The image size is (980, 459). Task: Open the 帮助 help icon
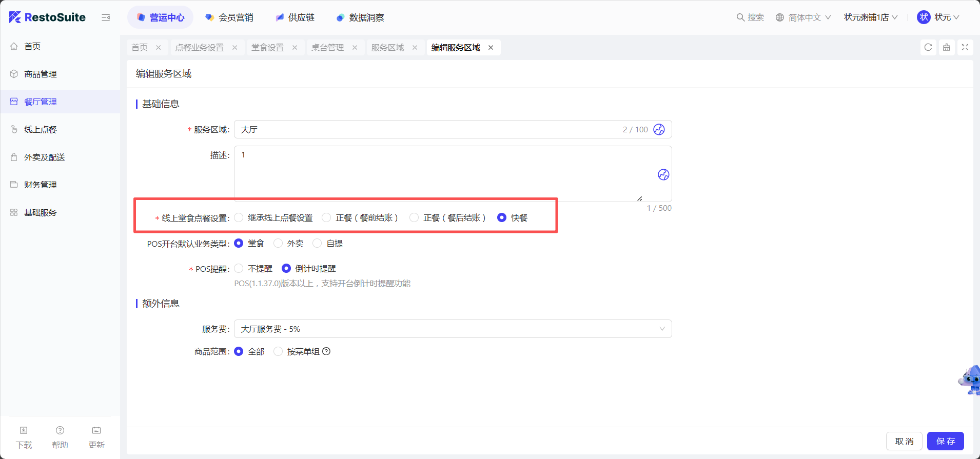click(x=60, y=431)
